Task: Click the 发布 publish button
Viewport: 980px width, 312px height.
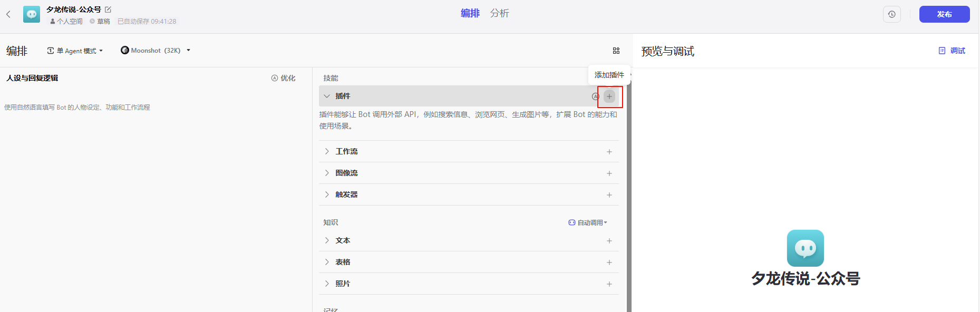Action: (x=944, y=14)
